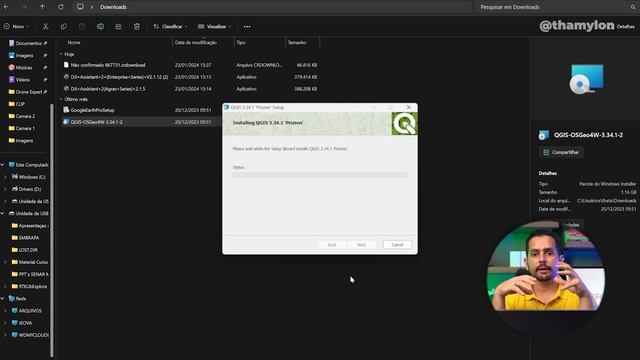Screen dimensions: 640x360
Task: Click Downloads in the address bar
Action: pyautogui.click(x=113, y=7)
